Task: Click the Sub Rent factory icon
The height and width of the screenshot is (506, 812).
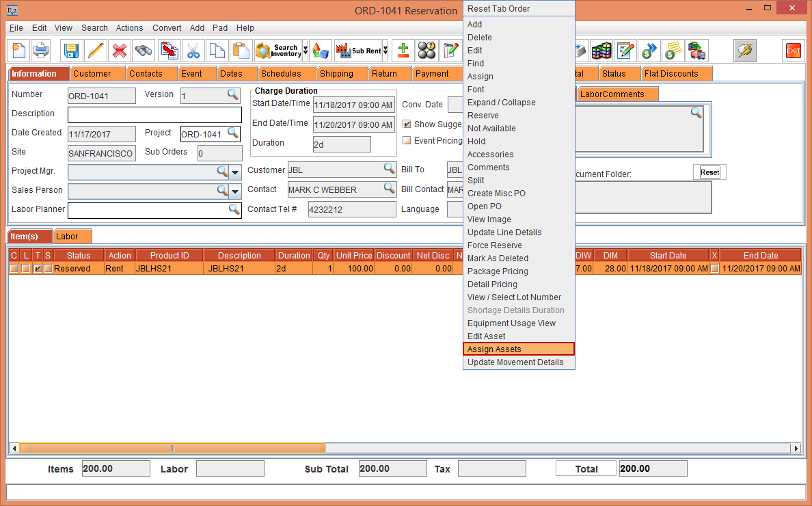Action: point(357,51)
